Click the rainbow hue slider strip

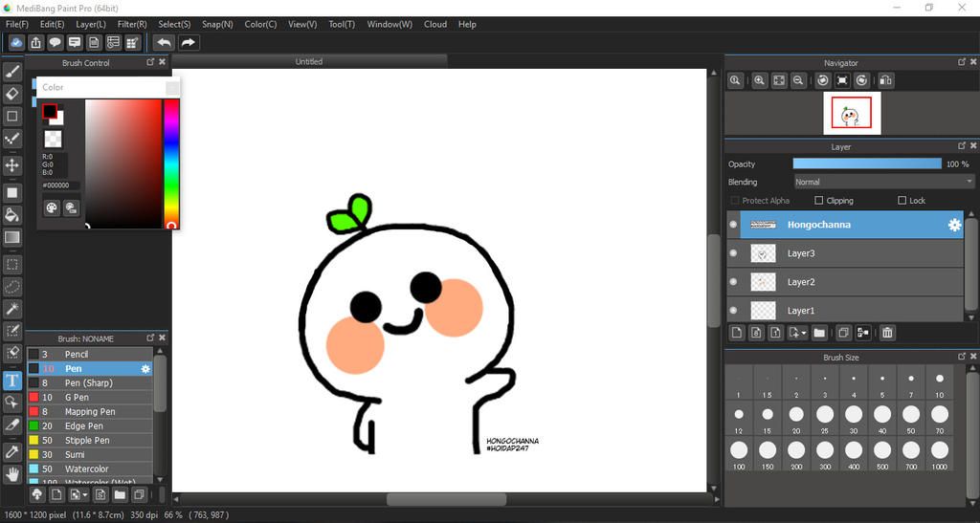click(x=171, y=163)
